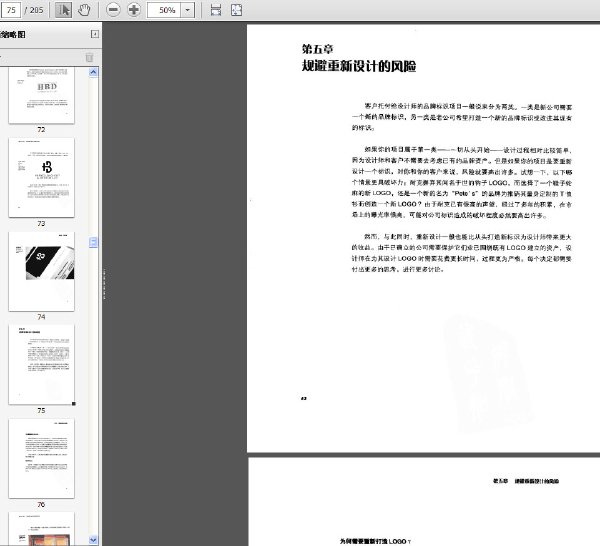Screen dimensions: 600x546
Task: Click the page number field showing 75
Action: coord(11,10)
